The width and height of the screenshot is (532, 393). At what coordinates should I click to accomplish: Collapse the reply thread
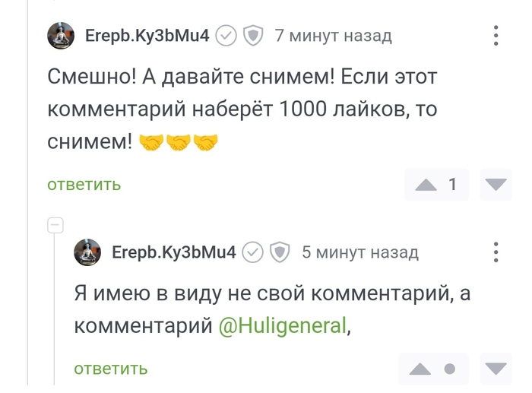pos(55,225)
